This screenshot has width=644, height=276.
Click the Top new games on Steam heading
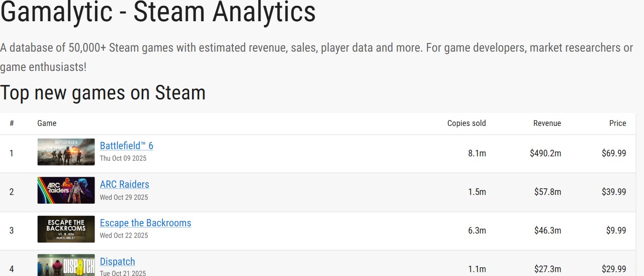click(x=103, y=93)
